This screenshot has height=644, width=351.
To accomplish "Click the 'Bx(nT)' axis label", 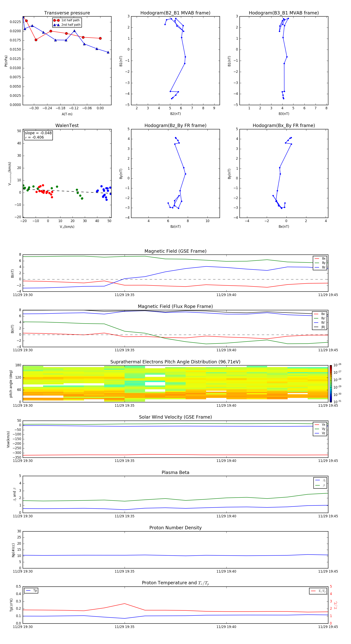I will [284, 227].
